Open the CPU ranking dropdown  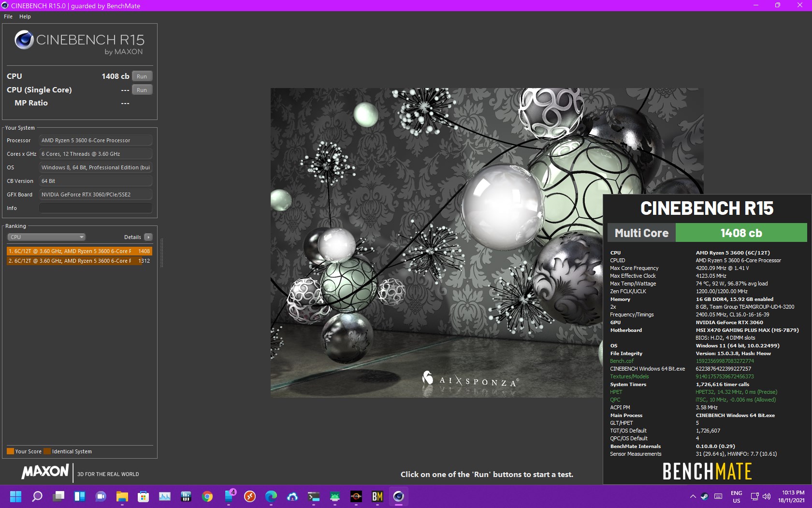46,237
